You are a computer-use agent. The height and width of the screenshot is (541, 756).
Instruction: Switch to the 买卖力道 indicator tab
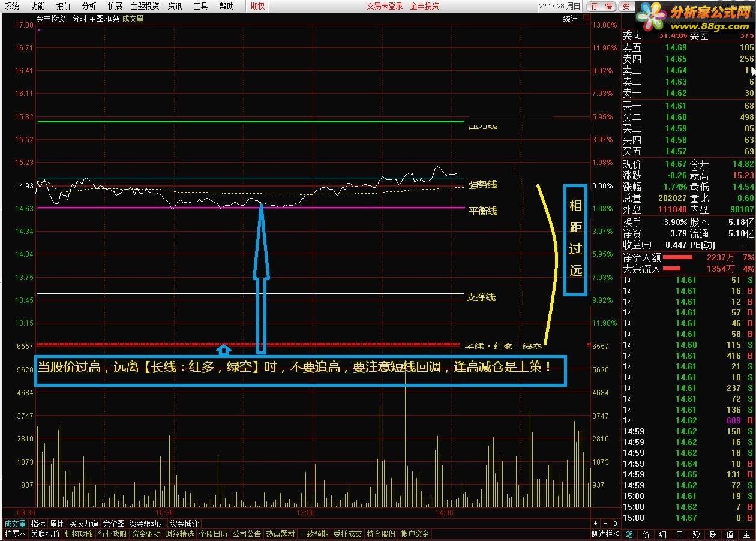tap(83, 524)
